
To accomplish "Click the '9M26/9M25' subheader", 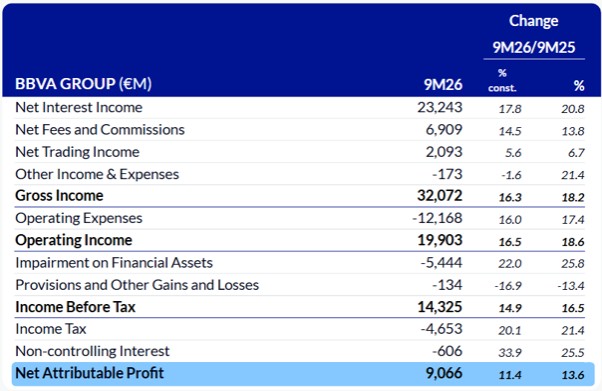I will (534, 47).
